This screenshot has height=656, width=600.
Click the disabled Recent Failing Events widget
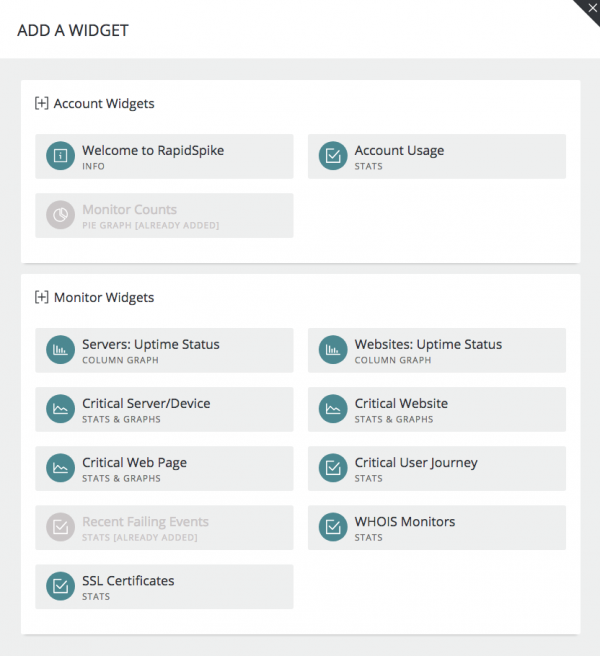point(164,528)
